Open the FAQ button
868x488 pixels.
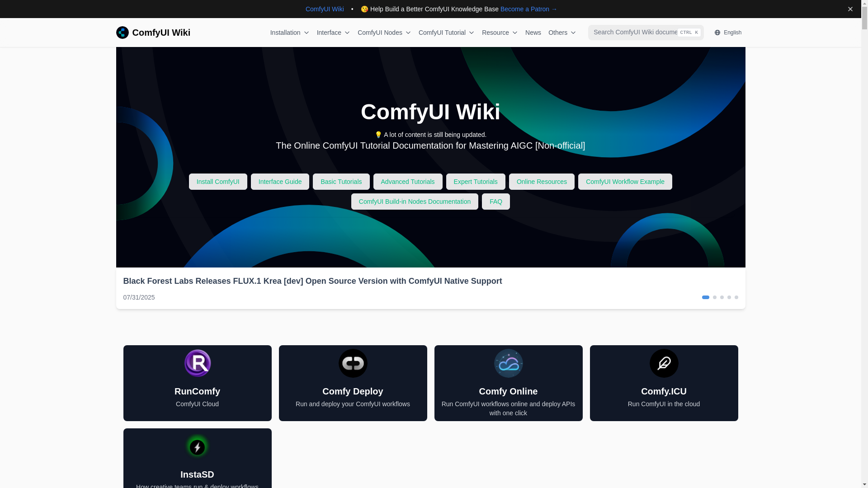coord(495,202)
